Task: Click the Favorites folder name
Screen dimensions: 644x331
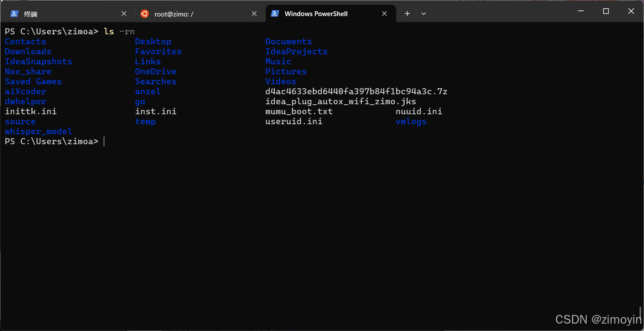Action: 158,52
